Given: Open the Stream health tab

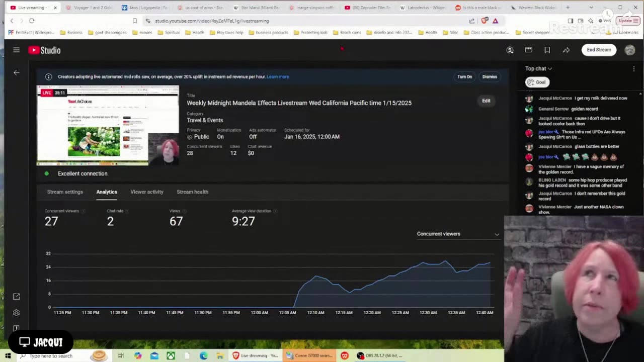Looking at the screenshot, I should pos(192,192).
